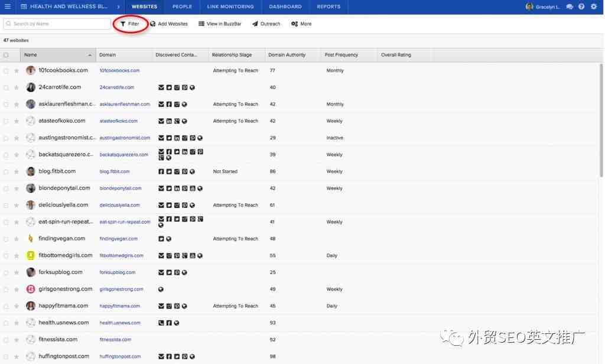Click the email icon for 24carrotlife.com
This screenshot has height=364, width=605.
[x=161, y=87]
